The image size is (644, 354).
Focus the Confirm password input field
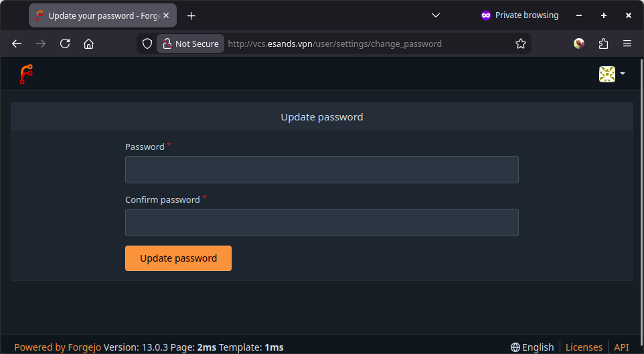point(321,223)
